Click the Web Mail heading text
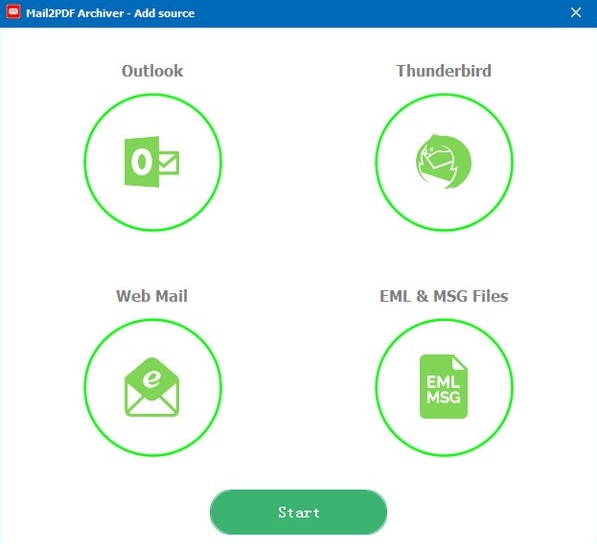This screenshot has height=544, width=597. (x=152, y=296)
